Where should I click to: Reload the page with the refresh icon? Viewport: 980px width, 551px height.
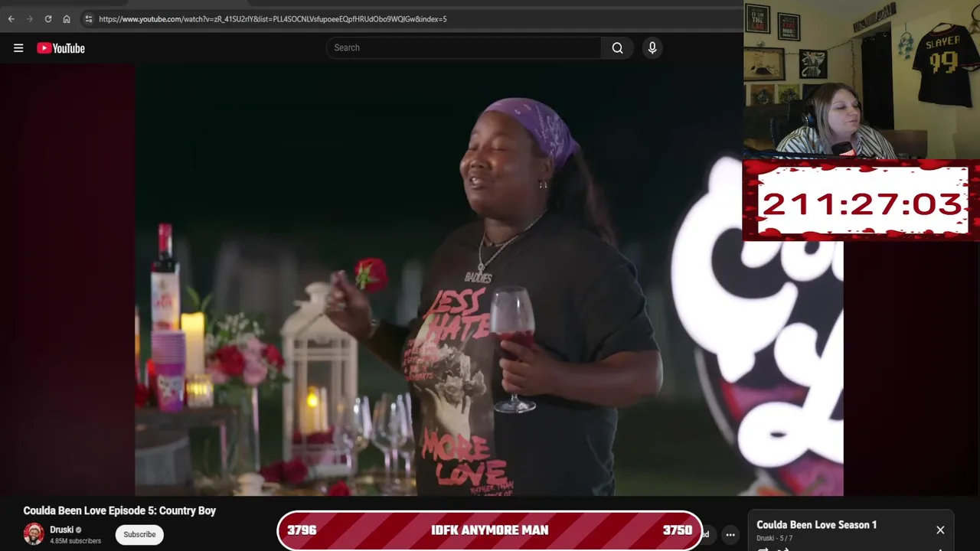pyautogui.click(x=48, y=18)
